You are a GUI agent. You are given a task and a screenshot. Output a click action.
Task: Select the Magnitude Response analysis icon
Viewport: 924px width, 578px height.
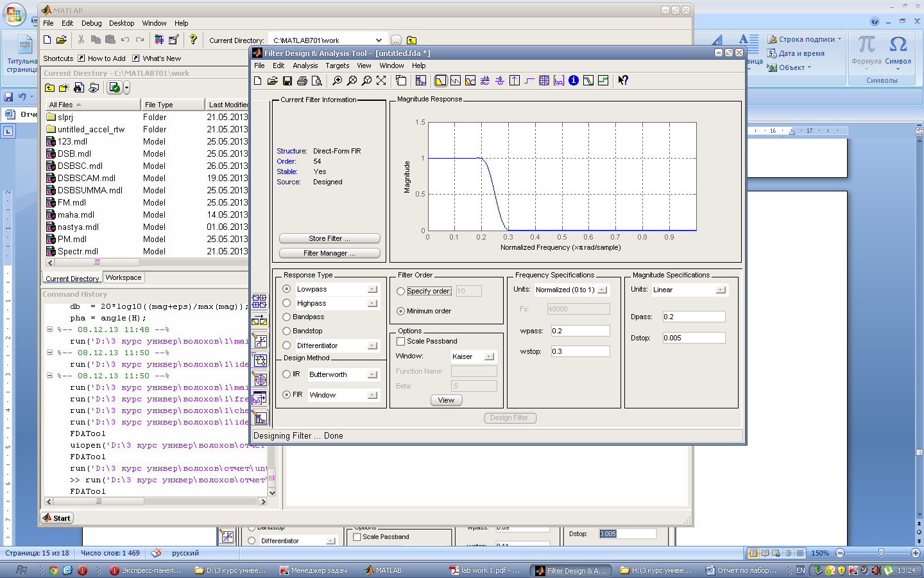click(x=441, y=80)
